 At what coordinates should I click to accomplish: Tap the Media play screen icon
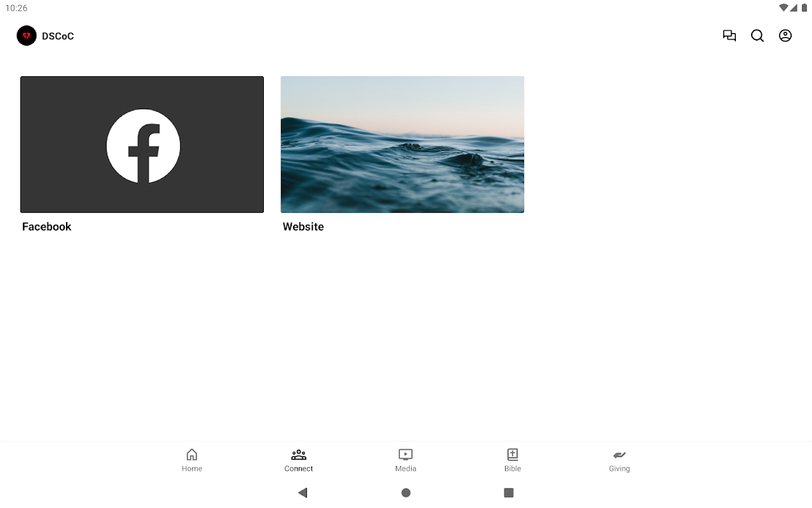(x=405, y=454)
